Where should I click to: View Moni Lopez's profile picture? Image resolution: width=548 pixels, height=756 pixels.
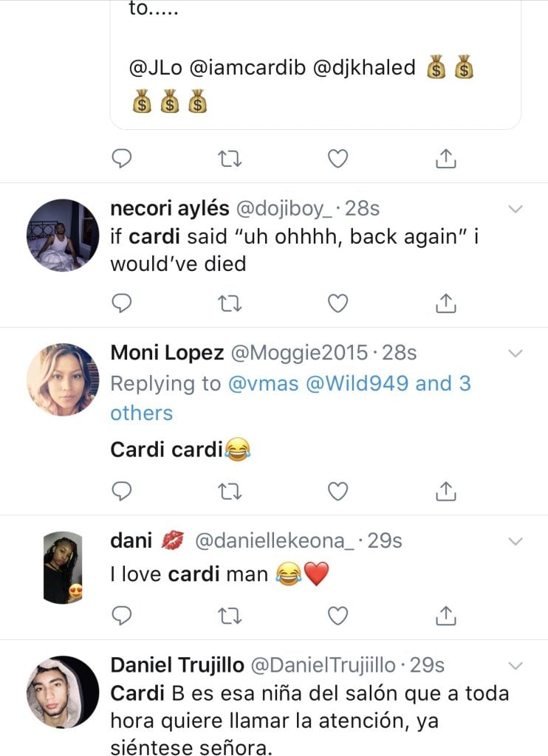63,379
